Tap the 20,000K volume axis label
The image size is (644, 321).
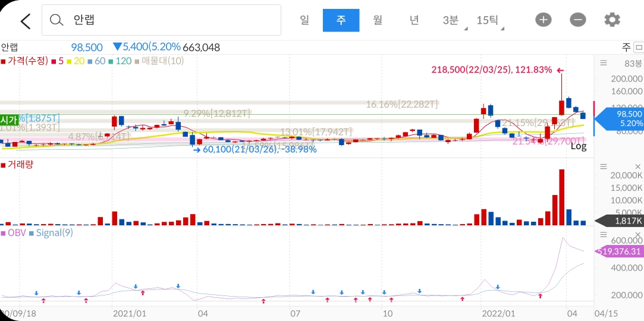(626, 175)
